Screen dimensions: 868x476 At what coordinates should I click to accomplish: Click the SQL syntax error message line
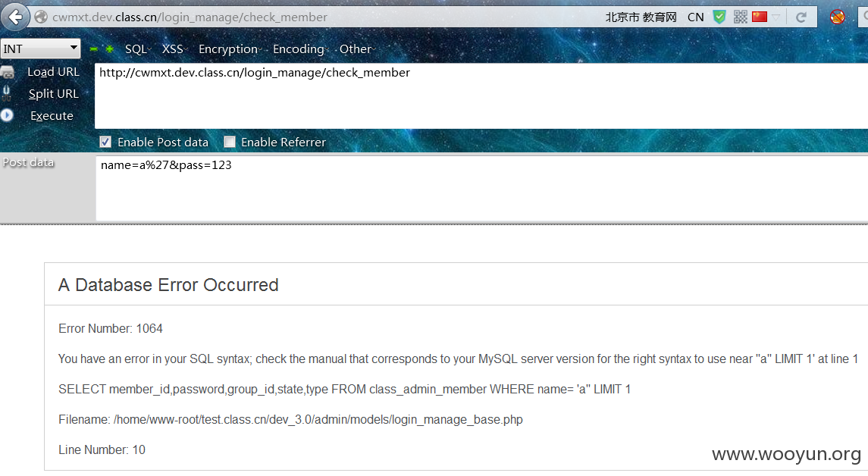[459, 359]
